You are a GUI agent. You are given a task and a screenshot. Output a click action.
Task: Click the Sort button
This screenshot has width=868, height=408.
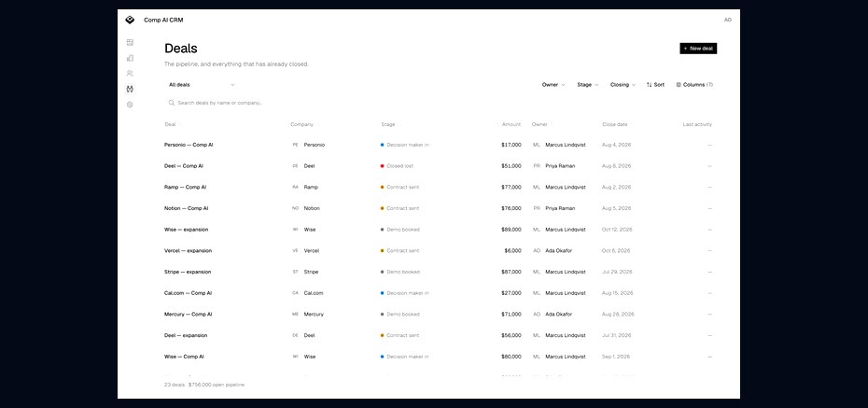click(655, 85)
